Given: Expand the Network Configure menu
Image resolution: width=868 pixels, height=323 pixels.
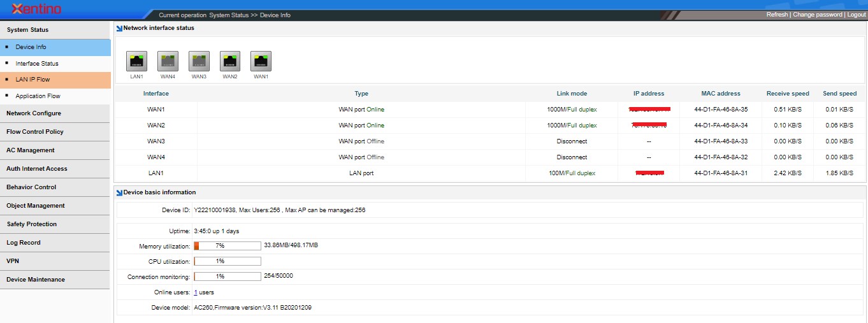Looking at the screenshot, I should tap(34, 113).
